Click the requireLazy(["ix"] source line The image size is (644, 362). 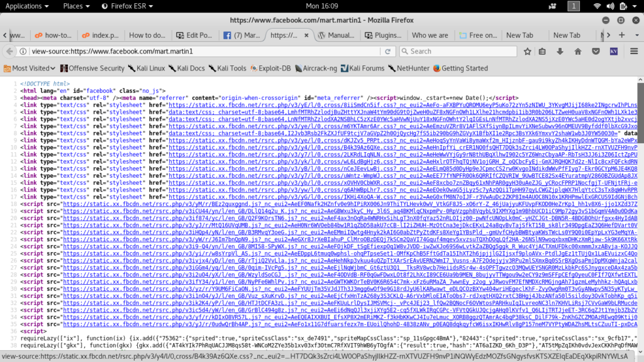pyautogui.click(x=328, y=339)
